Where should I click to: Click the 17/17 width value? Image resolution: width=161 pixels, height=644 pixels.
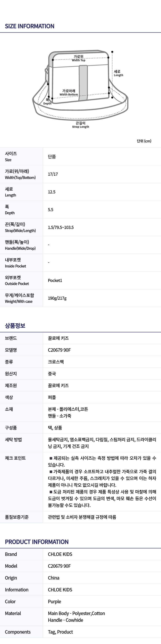pyautogui.click(x=53, y=174)
